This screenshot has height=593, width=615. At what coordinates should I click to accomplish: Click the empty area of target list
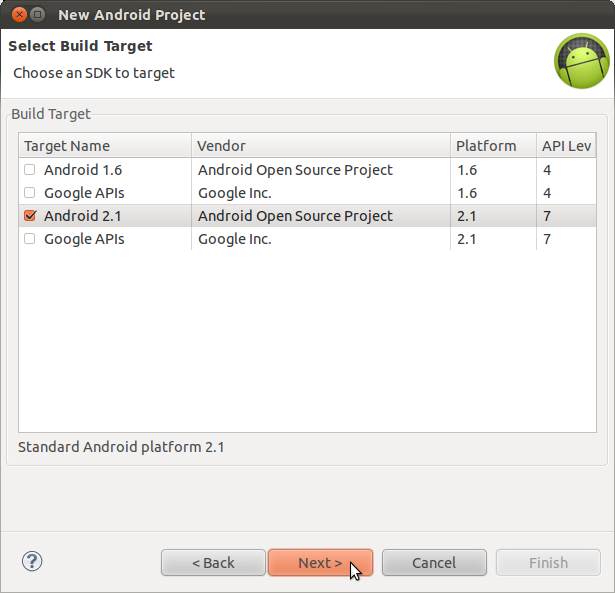pos(308,341)
